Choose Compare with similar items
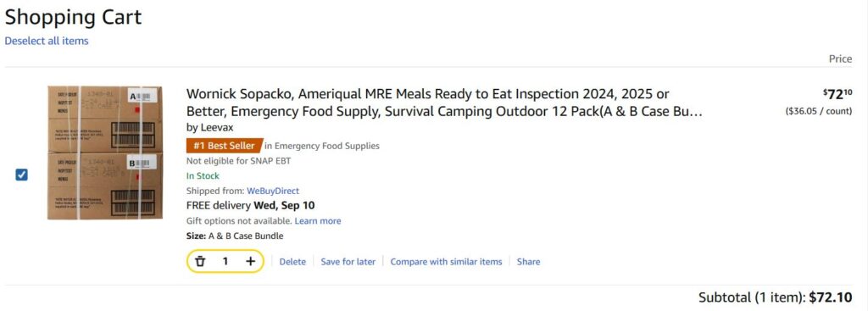Screen dimensions: 868x311 pyautogui.click(x=446, y=262)
